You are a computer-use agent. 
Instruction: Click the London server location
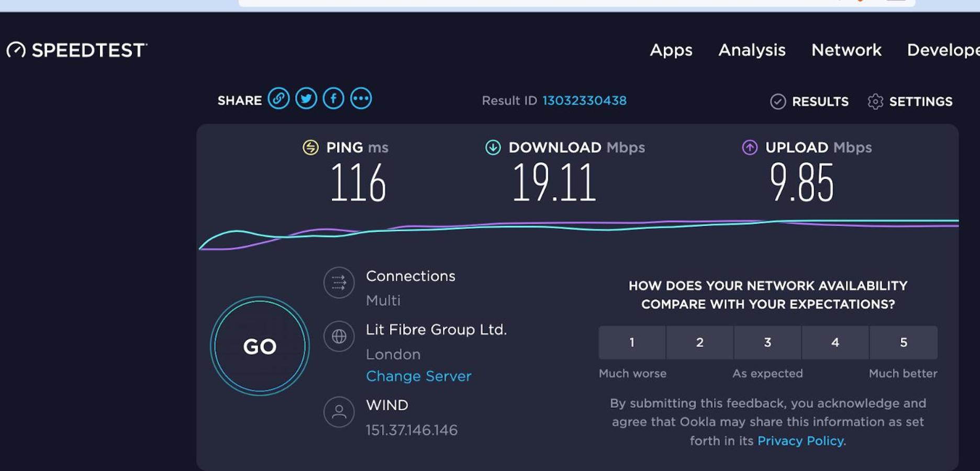tap(393, 354)
